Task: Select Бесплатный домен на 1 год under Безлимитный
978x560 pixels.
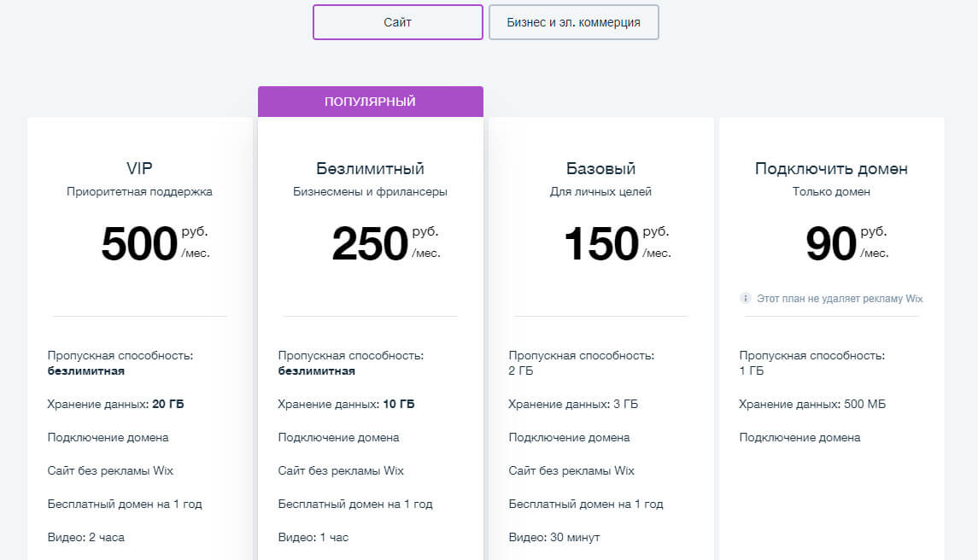Action: coord(354,504)
